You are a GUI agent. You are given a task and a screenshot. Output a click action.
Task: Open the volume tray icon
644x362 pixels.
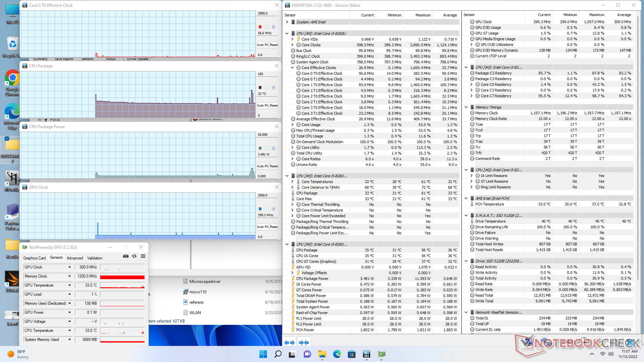click(x=611, y=354)
